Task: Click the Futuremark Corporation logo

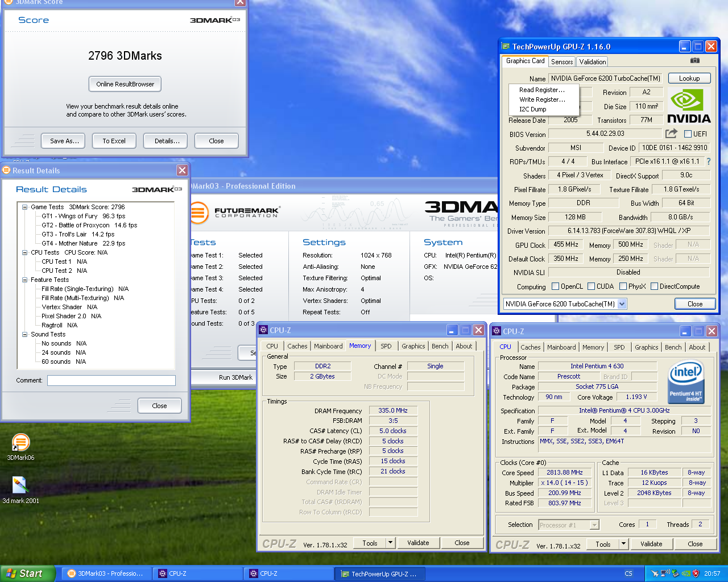Action: pos(234,213)
